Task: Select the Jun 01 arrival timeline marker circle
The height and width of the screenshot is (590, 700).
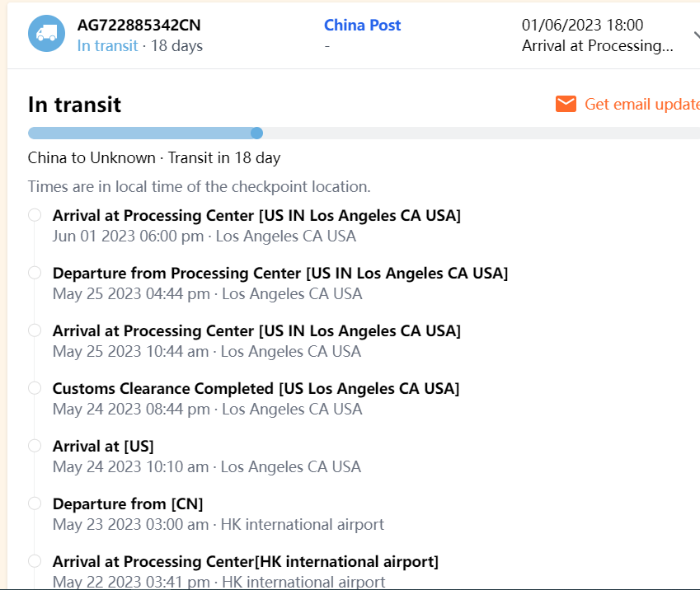Action: (35, 215)
